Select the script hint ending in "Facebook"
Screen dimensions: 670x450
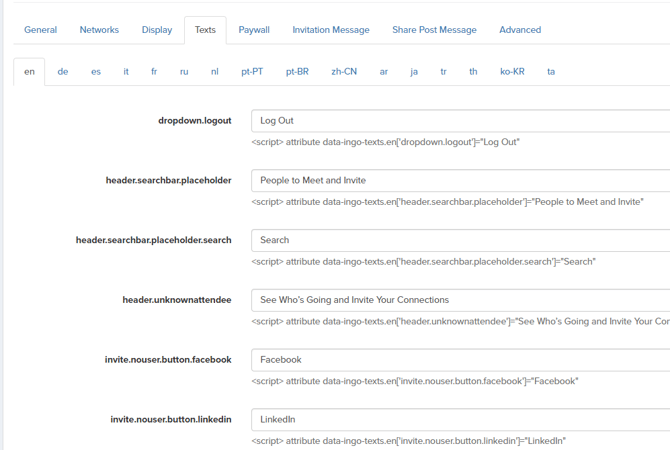coord(415,381)
